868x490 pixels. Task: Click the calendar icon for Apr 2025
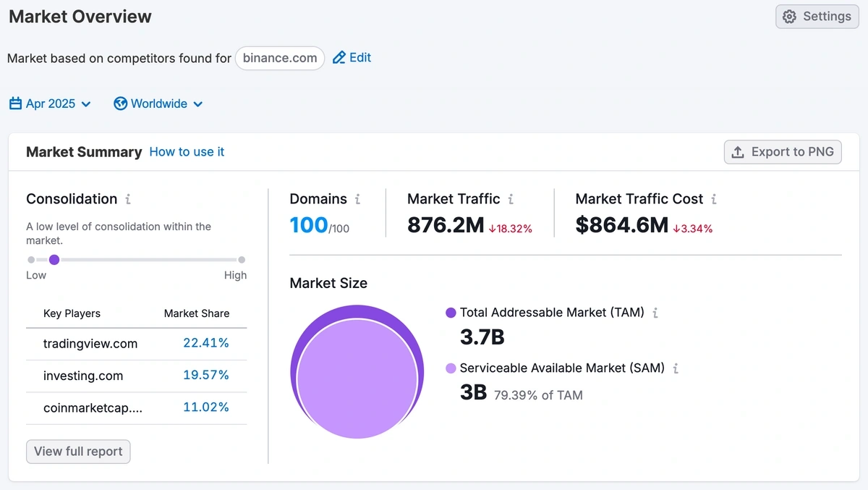tap(15, 104)
